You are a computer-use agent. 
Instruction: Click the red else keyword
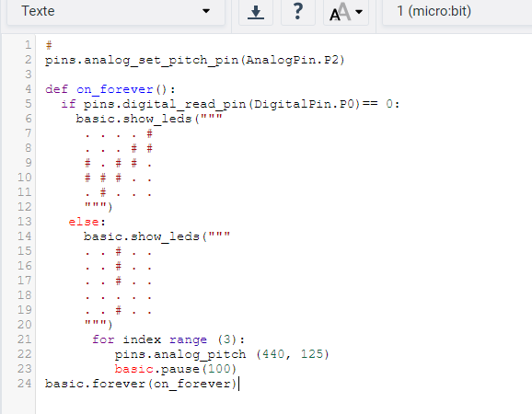[84, 222]
